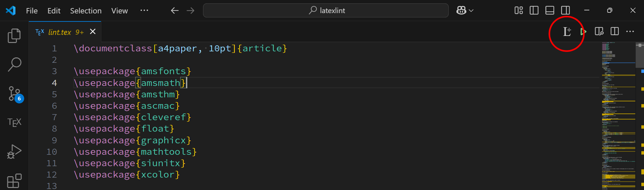Click the latexlint command center search box
Screen dimensions: 644x190
pos(326,10)
